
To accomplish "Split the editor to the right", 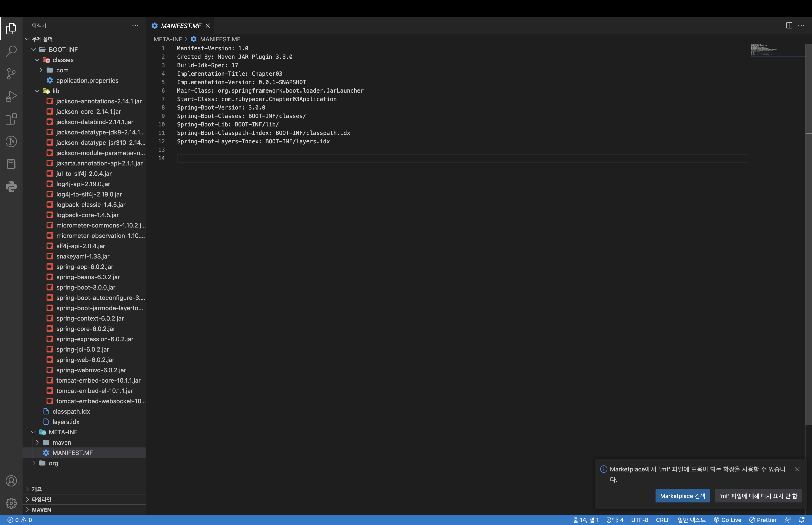I will click(x=789, y=26).
